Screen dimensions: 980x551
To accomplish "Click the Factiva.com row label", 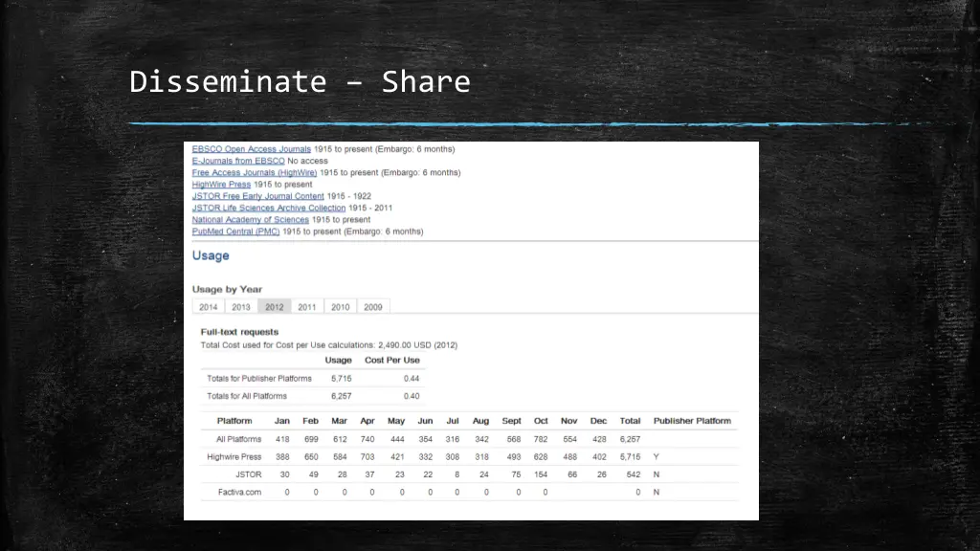I will click(239, 493).
